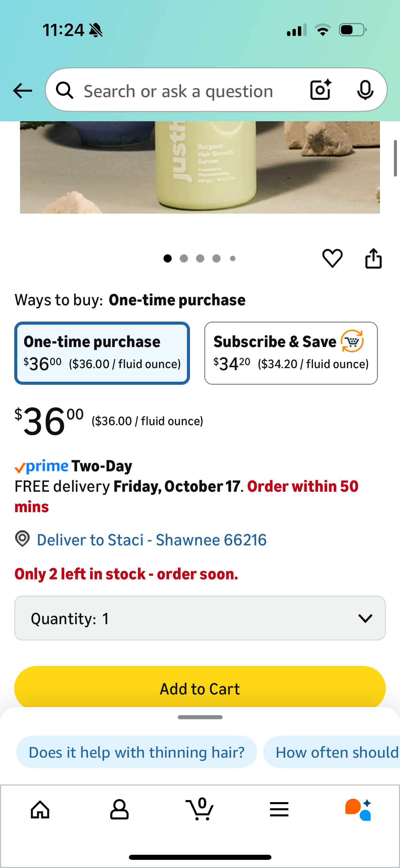Select One-time purchase option
The height and width of the screenshot is (868, 400).
coord(102,353)
